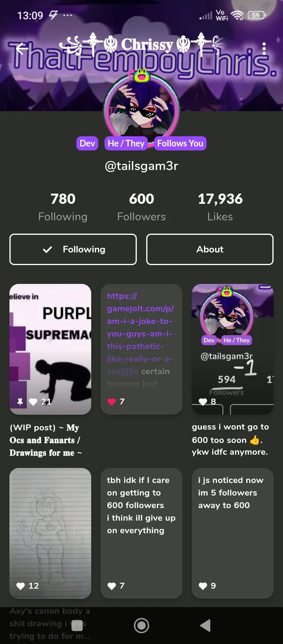View the 600 Followers list
The image size is (283, 644).
coord(141,207)
